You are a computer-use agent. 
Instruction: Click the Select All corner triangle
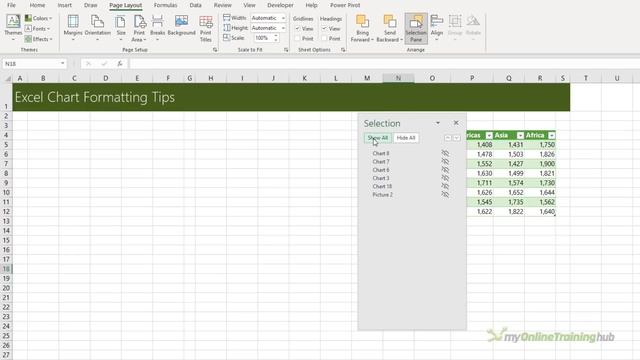point(7,78)
